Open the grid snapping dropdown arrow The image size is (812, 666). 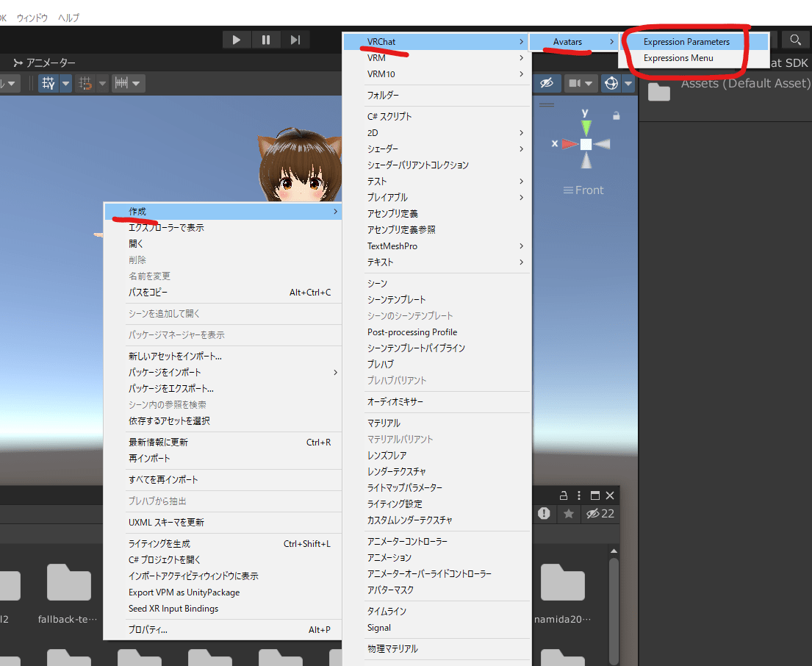(66, 83)
